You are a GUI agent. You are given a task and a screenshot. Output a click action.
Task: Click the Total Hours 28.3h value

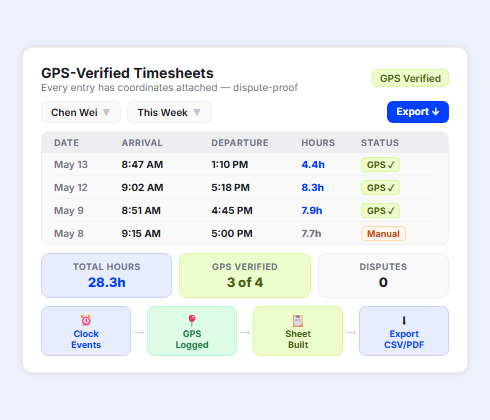pos(107,283)
